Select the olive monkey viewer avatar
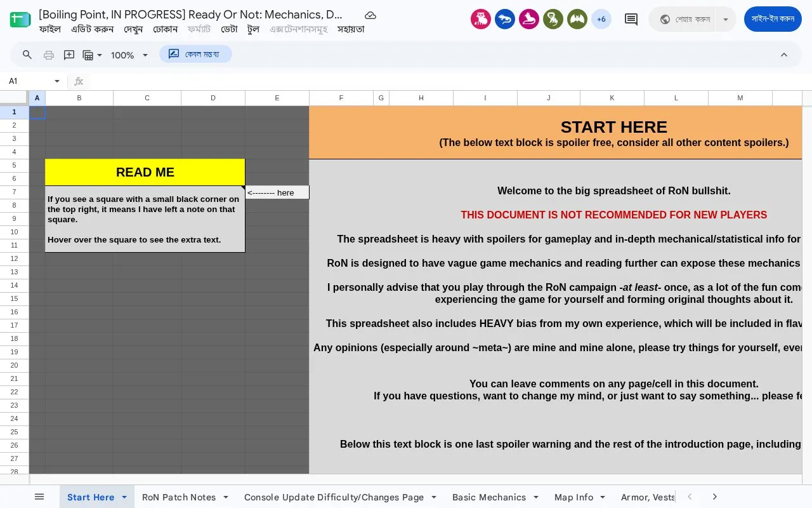This screenshot has height=508, width=812. [x=553, y=19]
